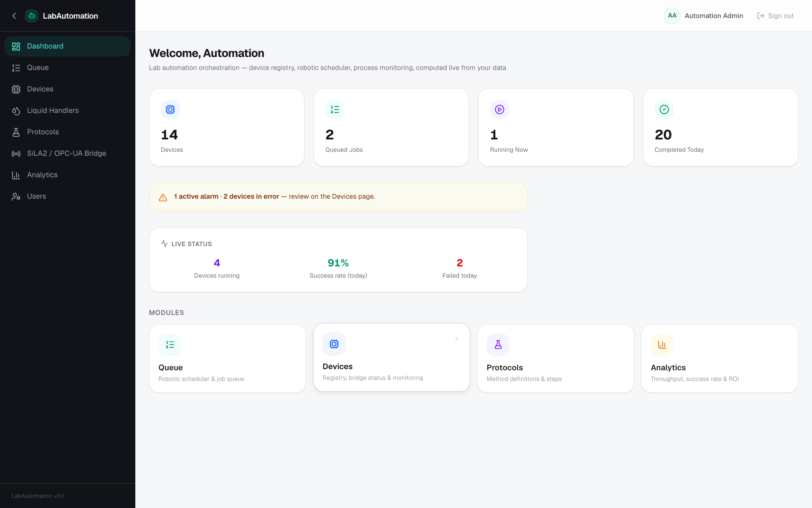Image resolution: width=812 pixels, height=508 pixels.
Task: Click 'Throughput, success rate & ROI' description
Action: pyautogui.click(x=694, y=379)
